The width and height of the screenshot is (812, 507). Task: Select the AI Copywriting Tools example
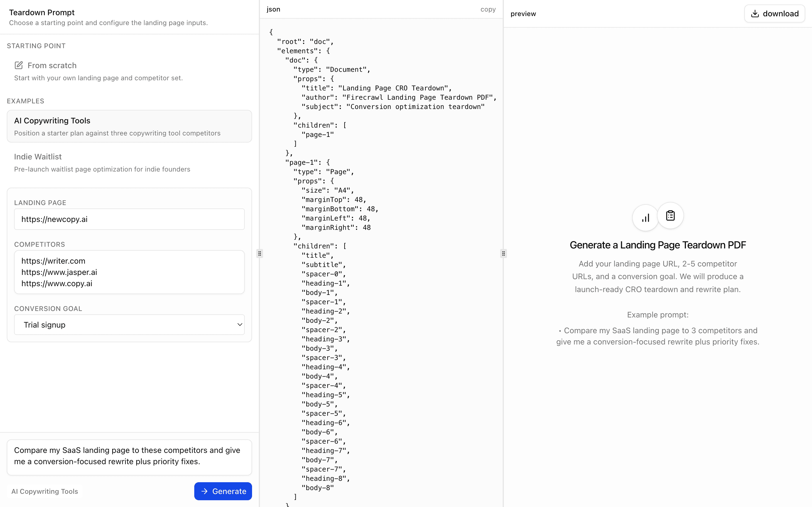tap(129, 126)
